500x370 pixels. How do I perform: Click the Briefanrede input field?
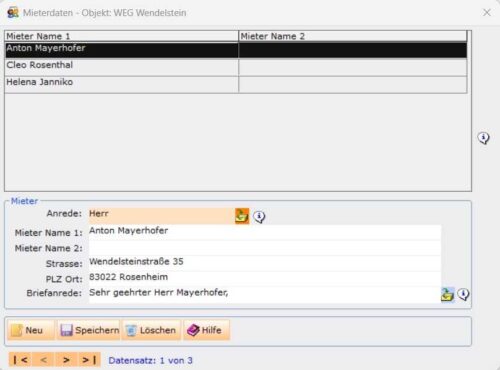265,295
